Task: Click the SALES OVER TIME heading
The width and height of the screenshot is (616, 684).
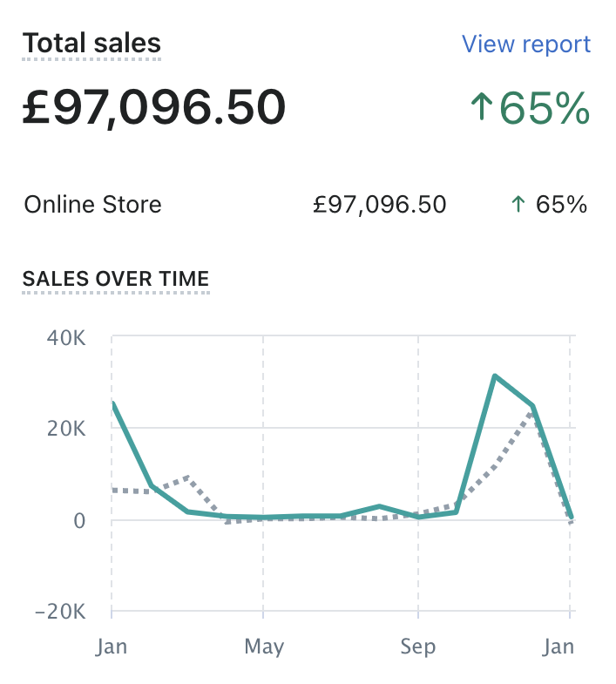Action: pos(116,279)
